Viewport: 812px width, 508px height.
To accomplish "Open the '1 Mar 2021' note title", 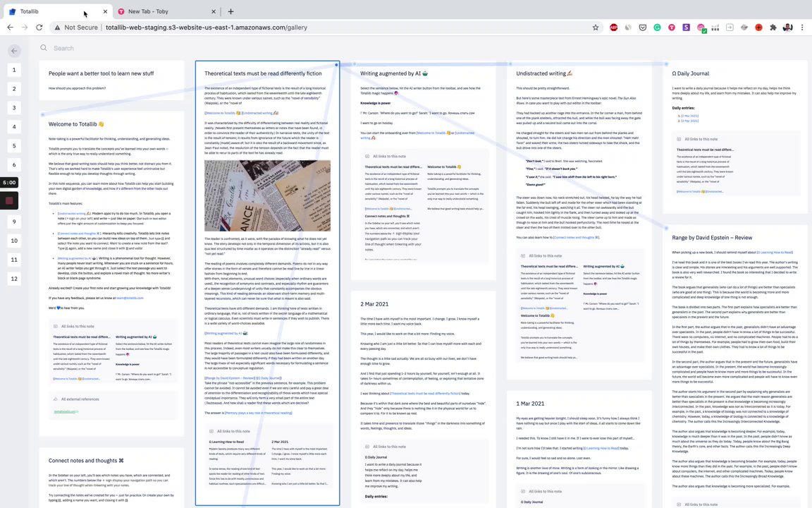I will tap(530, 404).
